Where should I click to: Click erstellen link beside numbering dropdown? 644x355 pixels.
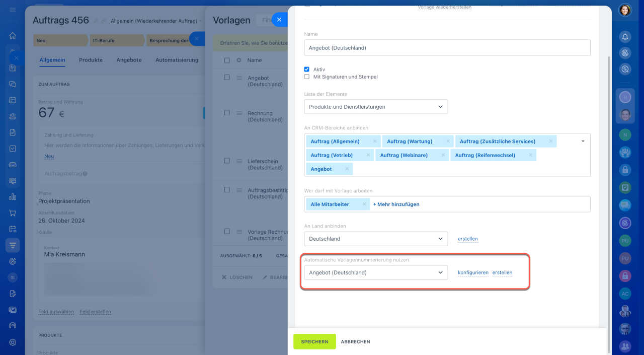point(502,272)
